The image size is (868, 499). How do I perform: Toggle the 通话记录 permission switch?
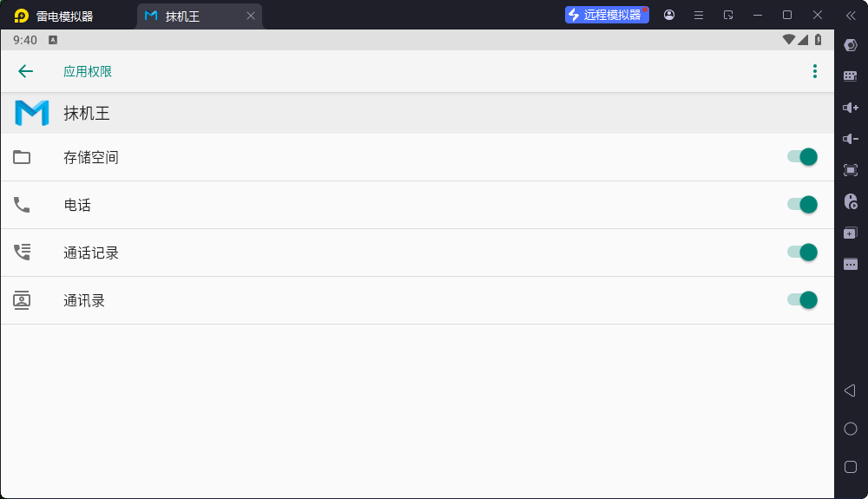coord(803,253)
